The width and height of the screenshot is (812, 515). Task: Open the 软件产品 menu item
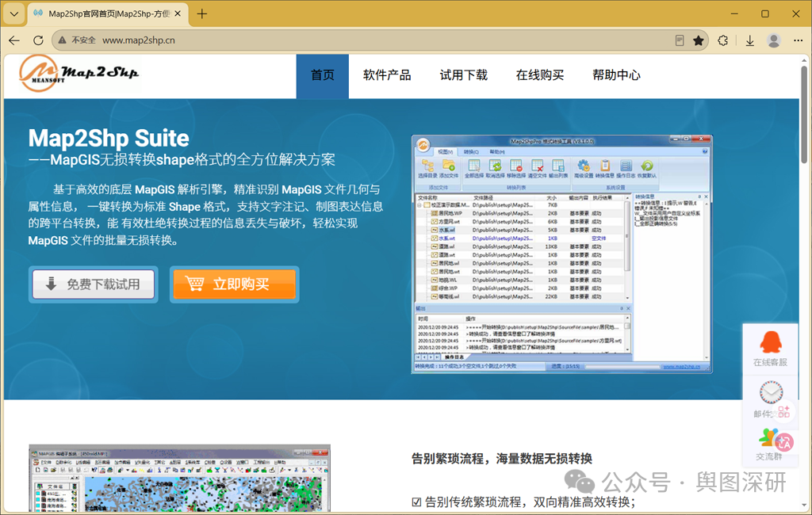(x=387, y=75)
